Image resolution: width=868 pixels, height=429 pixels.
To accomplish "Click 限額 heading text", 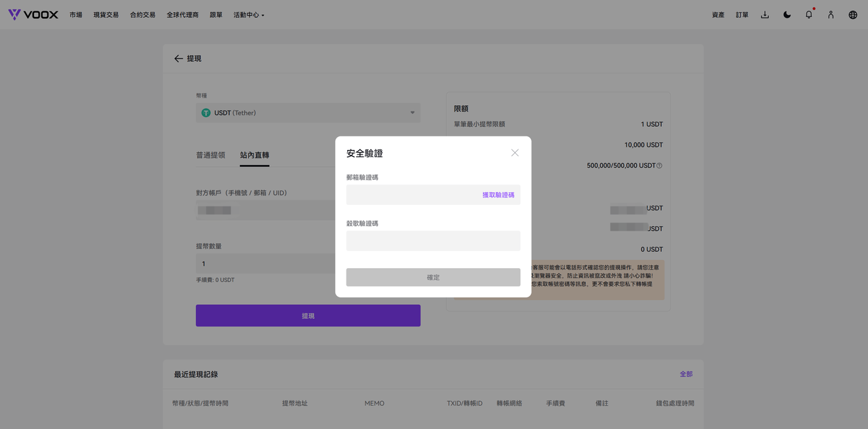I will [461, 109].
